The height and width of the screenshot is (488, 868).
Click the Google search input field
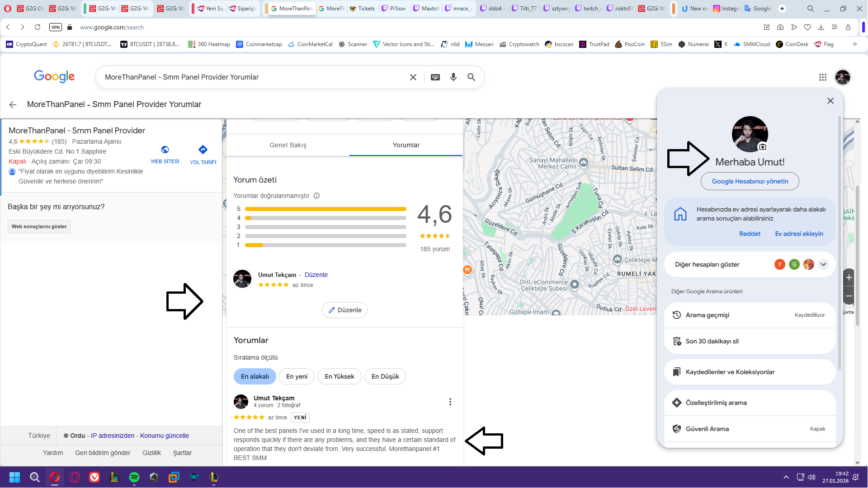[x=253, y=77]
